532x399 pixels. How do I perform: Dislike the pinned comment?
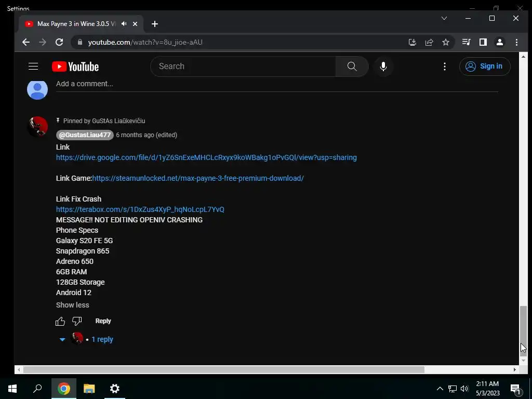(x=77, y=321)
